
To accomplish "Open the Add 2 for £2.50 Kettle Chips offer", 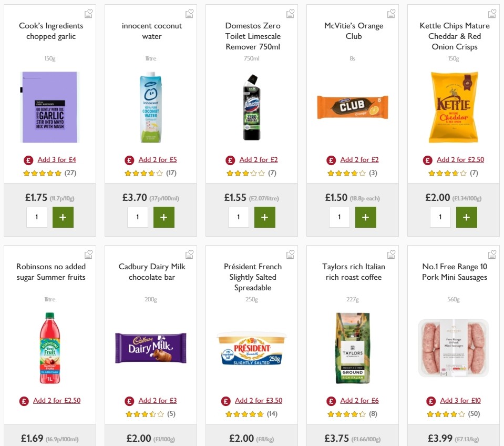I will [461, 159].
